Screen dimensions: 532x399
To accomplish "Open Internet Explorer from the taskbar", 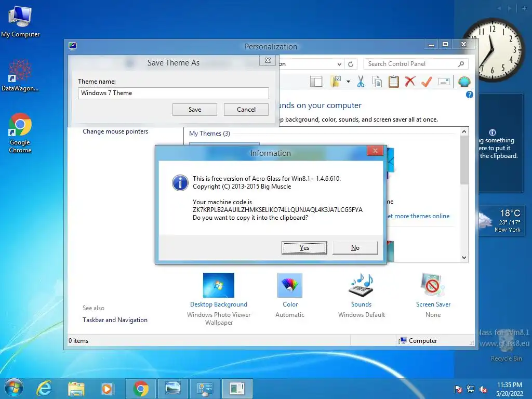I will 45,388.
